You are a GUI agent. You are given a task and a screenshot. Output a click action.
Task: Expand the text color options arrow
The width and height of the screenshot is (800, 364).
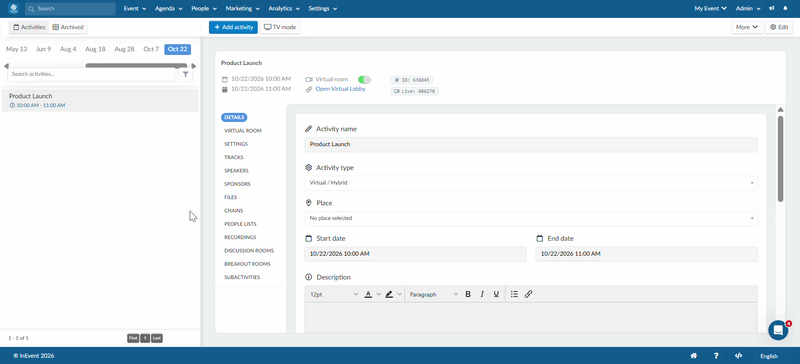click(379, 294)
